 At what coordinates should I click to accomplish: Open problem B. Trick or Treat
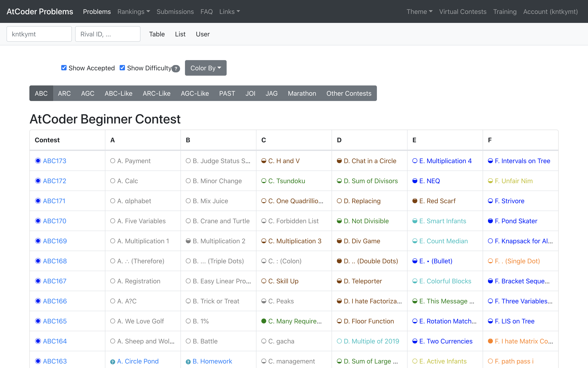pyautogui.click(x=216, y=301)
